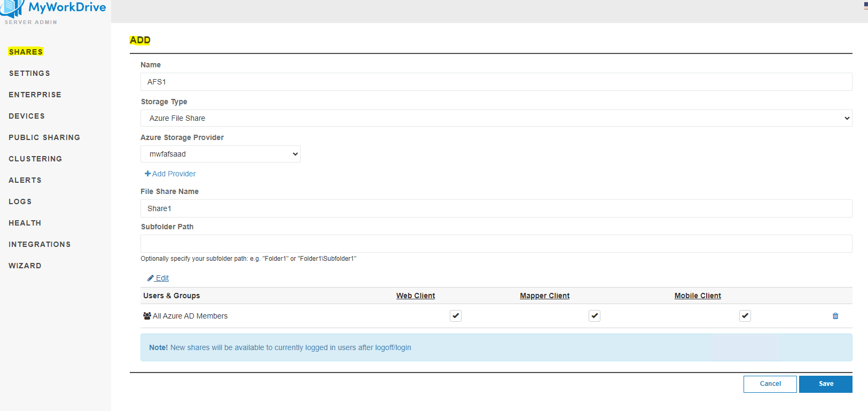Viewport: 868px width, 411px height.
Task: Open the Shares menu item
Action: (x=26, y=52)
